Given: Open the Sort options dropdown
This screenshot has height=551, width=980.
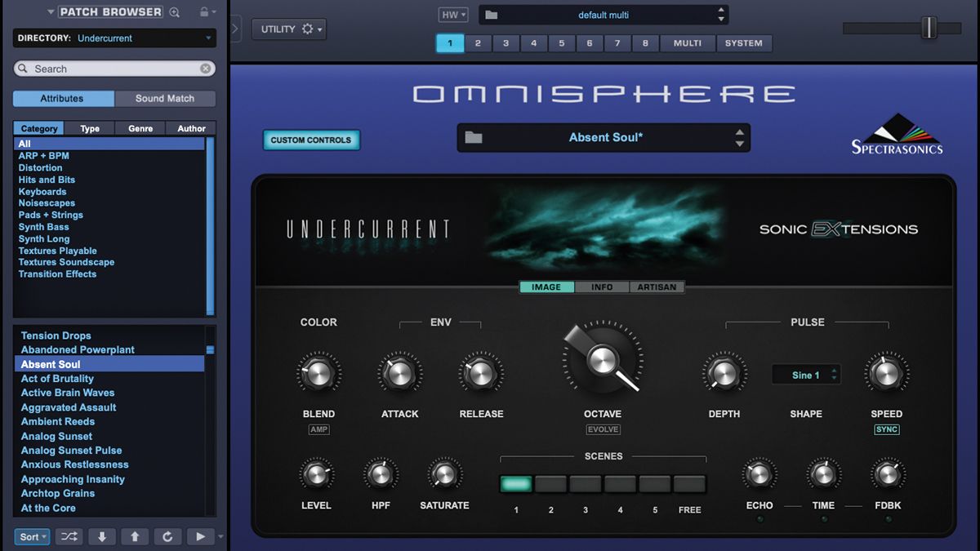Looking at the screenshot, I should [x=32, y=536].
